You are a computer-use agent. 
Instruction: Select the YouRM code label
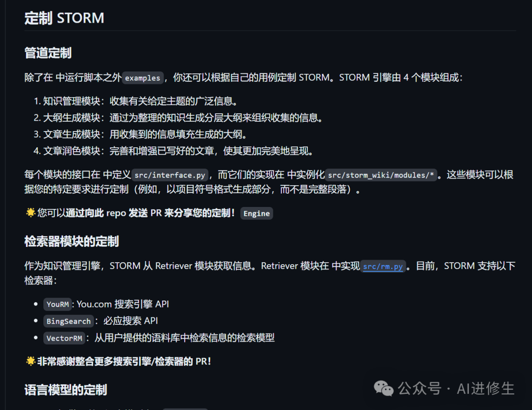click(x=58, y=304)
